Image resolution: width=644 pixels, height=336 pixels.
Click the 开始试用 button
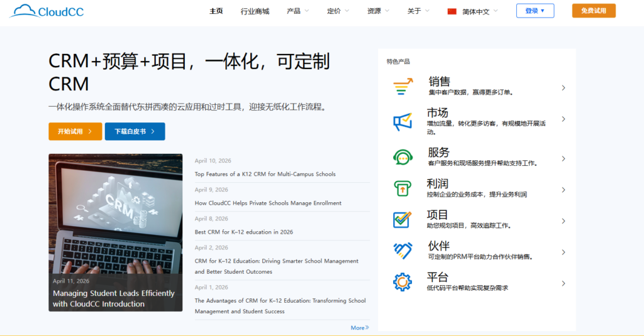pos(75,131)
